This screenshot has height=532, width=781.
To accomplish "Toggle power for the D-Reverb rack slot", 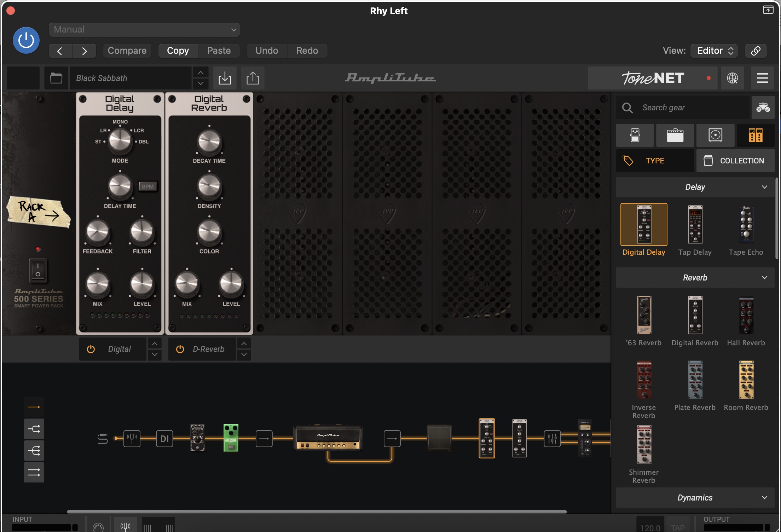I will coord(180,349).
